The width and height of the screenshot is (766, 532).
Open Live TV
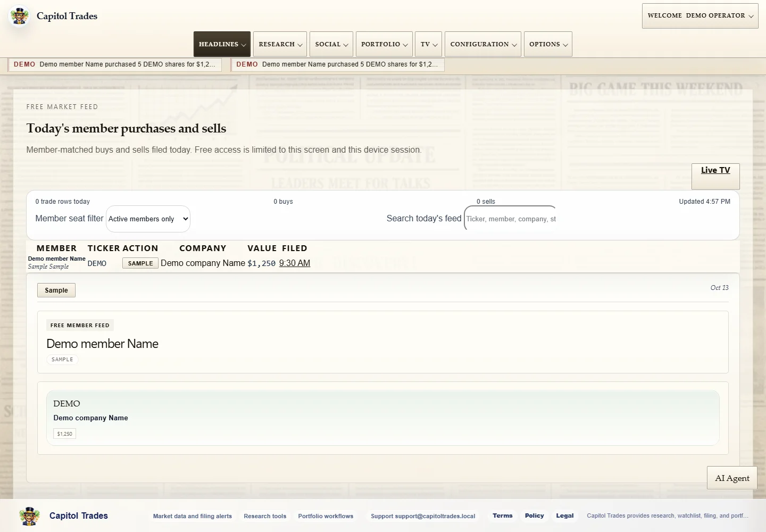pos(715,176)
